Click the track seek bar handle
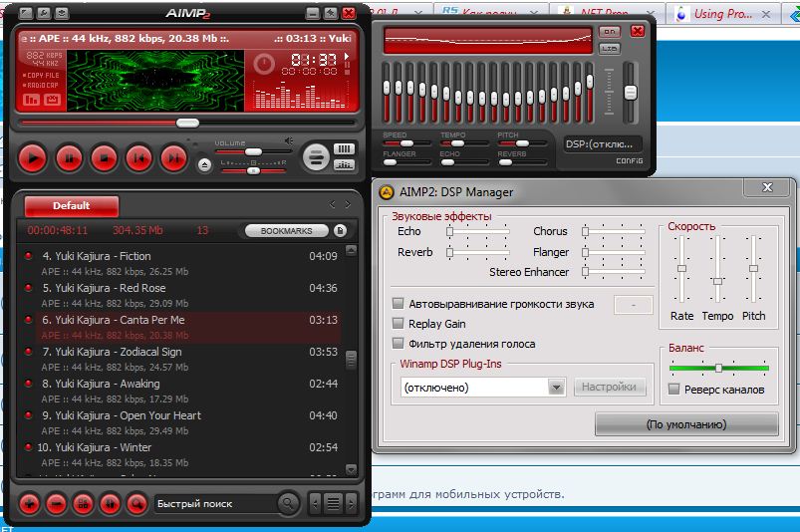 pyautogui.click(x=187, y=123)
